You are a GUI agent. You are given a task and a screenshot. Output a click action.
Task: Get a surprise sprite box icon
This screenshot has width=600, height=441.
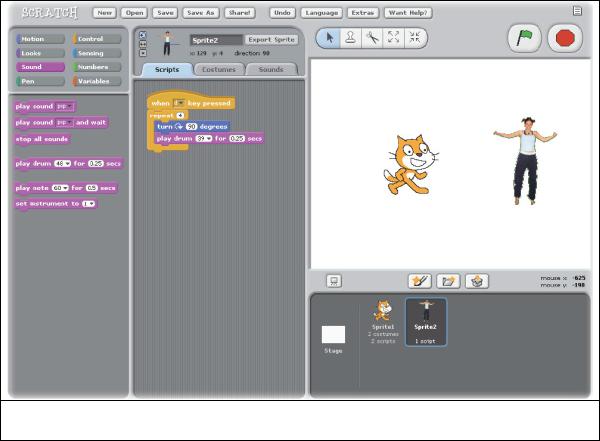[x=477, y=281]
